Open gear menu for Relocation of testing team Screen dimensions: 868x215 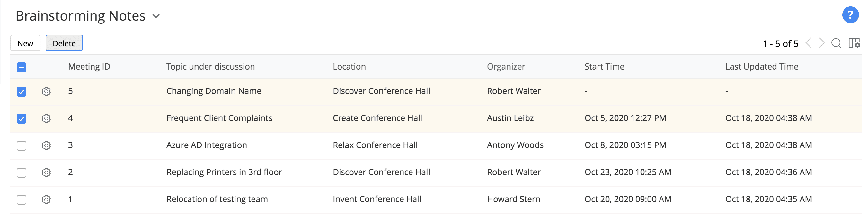[x=46, y=200]
